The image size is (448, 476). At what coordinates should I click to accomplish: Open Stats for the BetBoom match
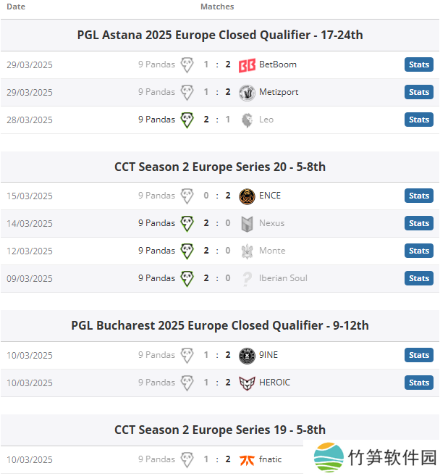tap(418, 64)
